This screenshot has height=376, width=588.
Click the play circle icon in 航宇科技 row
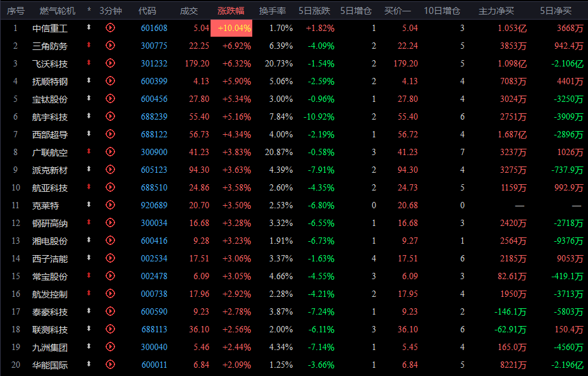(x=110, y=116)
